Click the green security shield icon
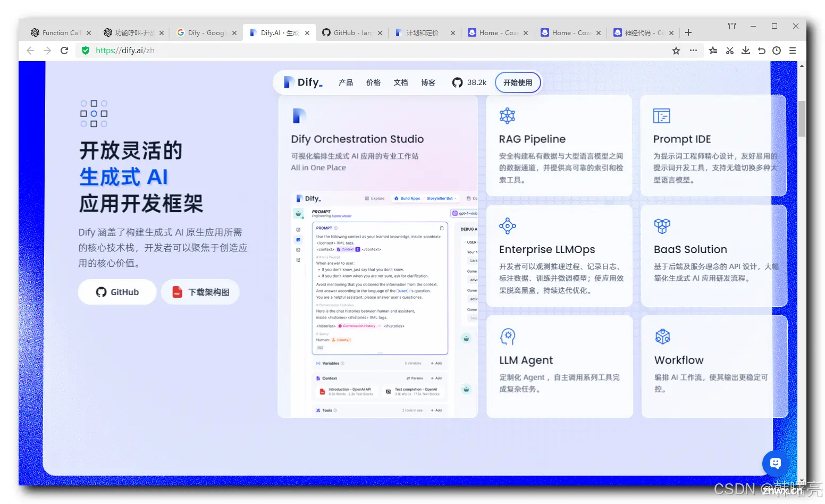The image size is (825, 504). pyautogui.click(x=86, y=51)
